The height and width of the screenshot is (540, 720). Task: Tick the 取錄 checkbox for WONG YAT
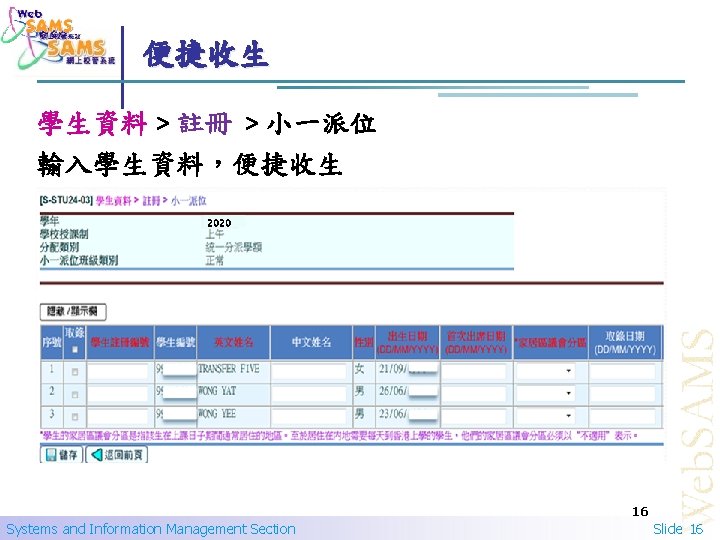coord(75,394)
